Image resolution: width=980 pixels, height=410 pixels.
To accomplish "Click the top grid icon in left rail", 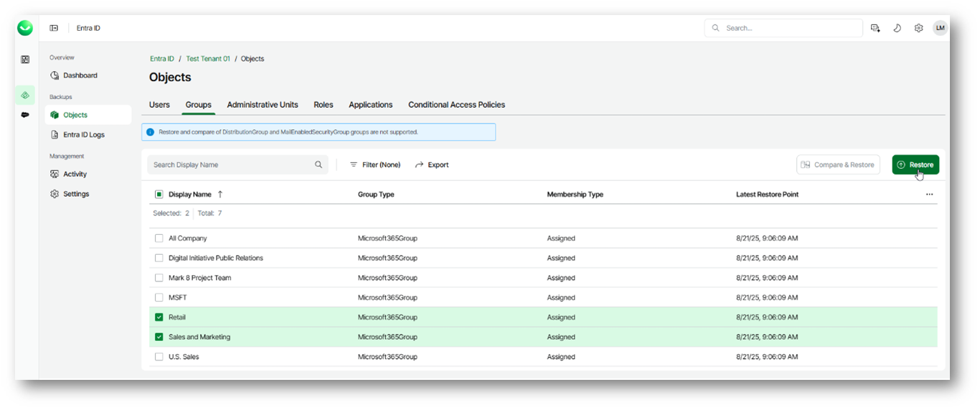I will click(25, 60).
